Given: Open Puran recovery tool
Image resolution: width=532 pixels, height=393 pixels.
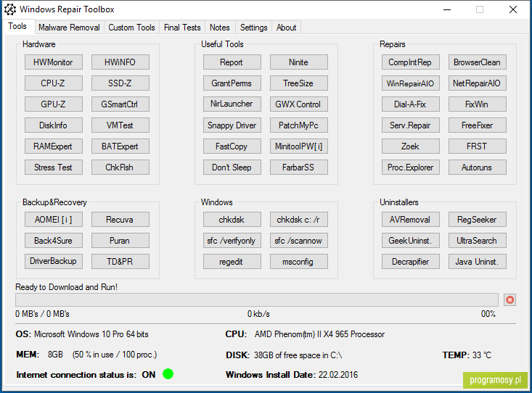Looking at the screenshot, I should tap(120, 241).
